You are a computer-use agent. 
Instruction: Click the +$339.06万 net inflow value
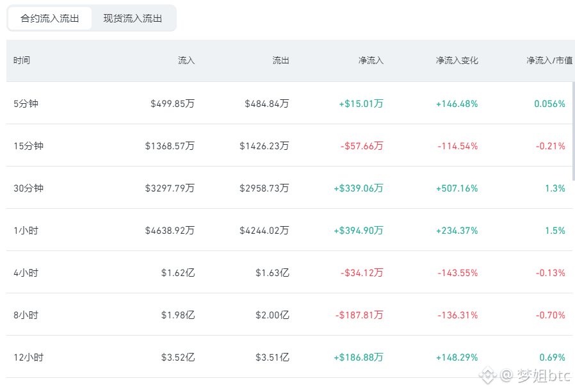[359, 188]
